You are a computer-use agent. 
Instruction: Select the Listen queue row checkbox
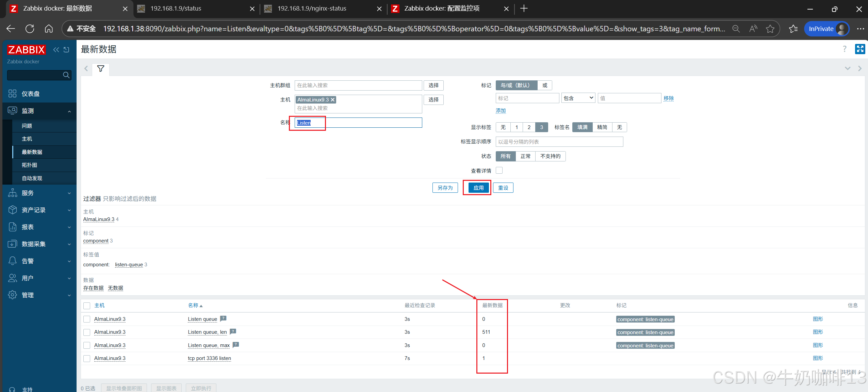[x=87, y=319]
